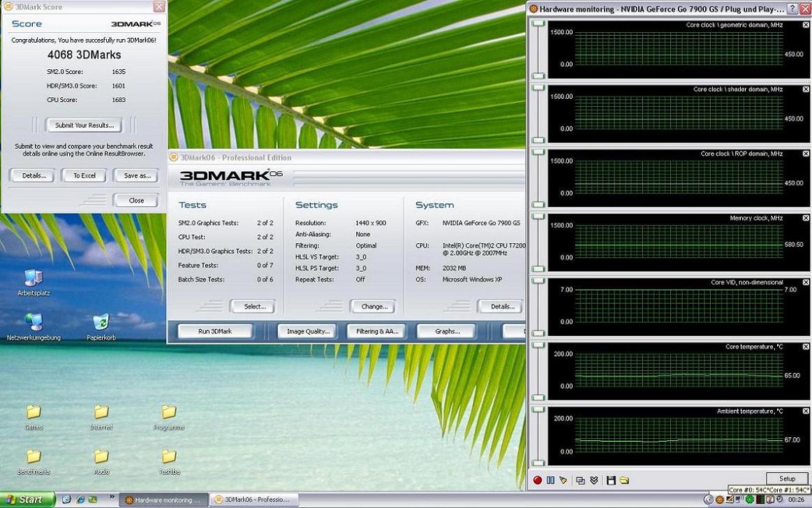812x508 pixels.
Task: Click the scale slider beside Core temperature graph
Action: click(538, 371)
